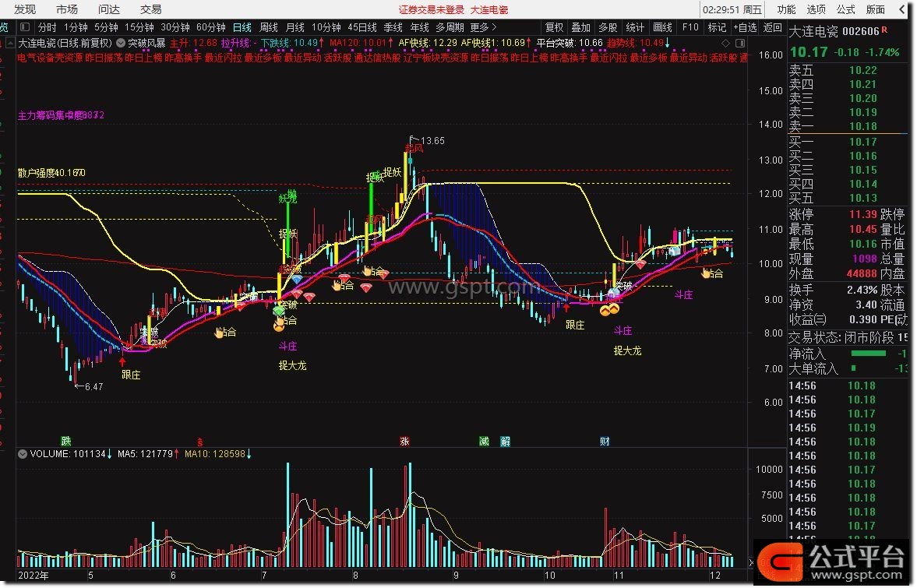Select the 日线 daily chart tab

coord(242,27)
